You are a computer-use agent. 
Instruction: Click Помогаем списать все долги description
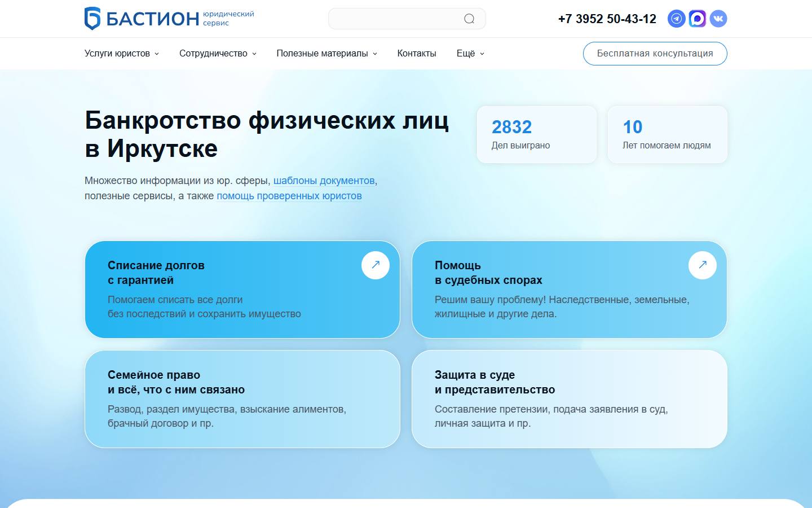(204, 306)
